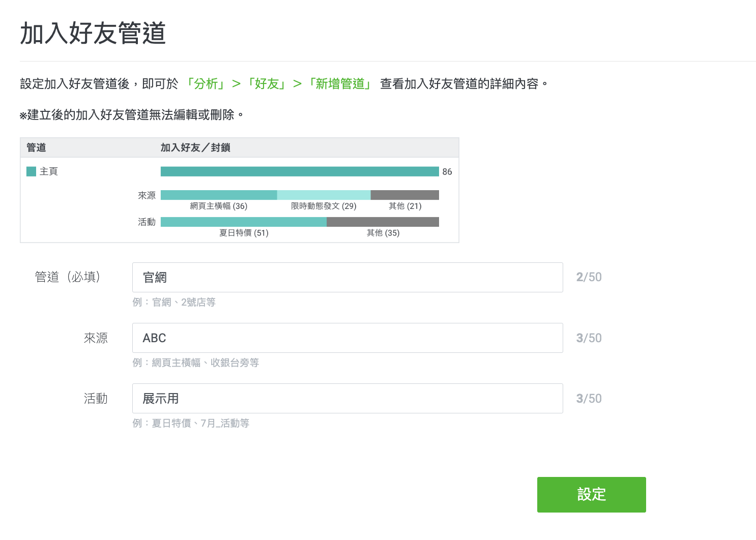The image size is (756, 540).
Task: Click the hint text 例：網頁主橫幅、收銀台旁等
Action: [195, 363]
